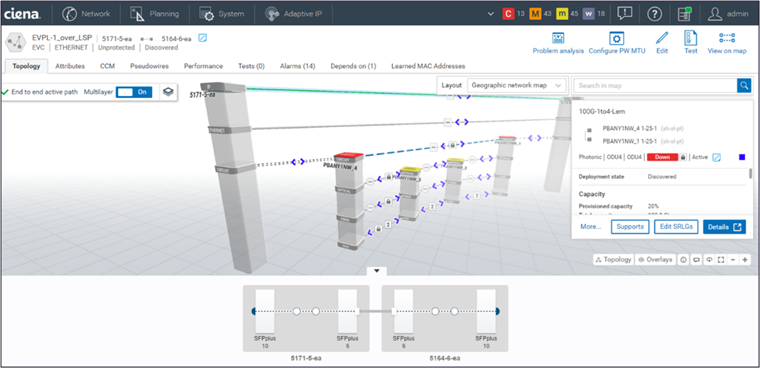The width and height of the screenshot is (760, 368).
Task: Click the warning alarms w badge
Action: tap(588, 14)
